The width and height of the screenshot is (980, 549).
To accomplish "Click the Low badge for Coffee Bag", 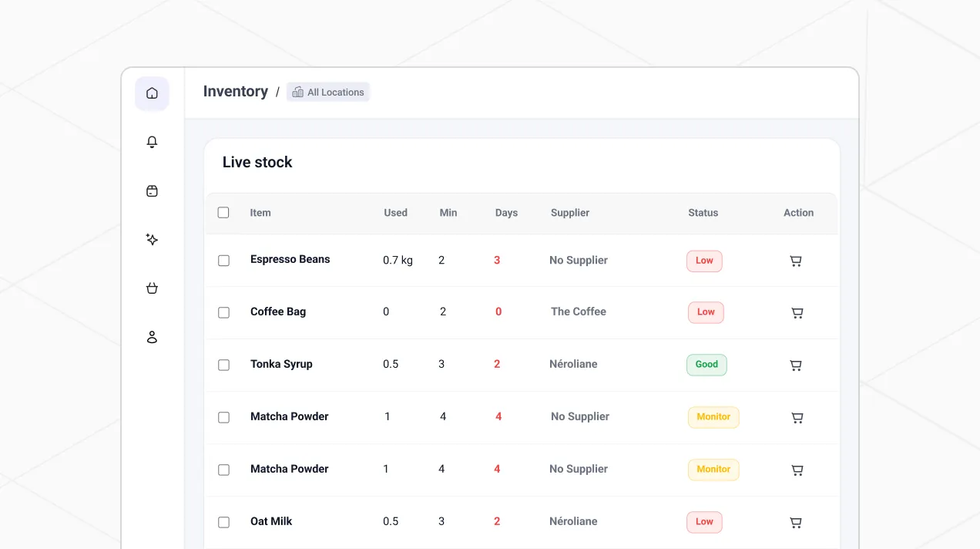I will 706,312.
